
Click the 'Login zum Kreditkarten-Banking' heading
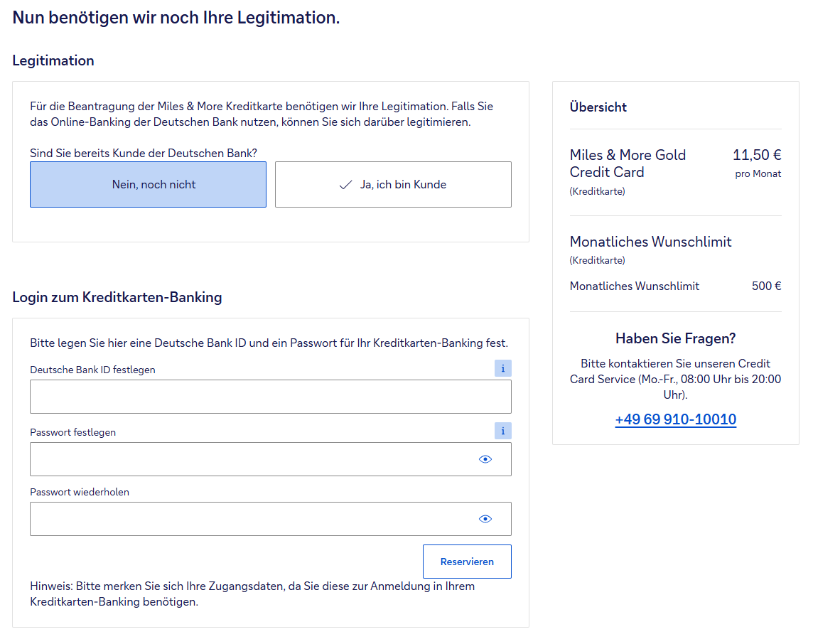pyautogui.click(x=117, y=298)
